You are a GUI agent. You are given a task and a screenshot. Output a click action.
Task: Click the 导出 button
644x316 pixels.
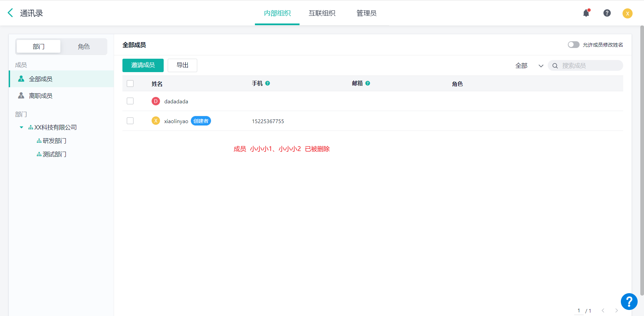(x=182, y=65)
